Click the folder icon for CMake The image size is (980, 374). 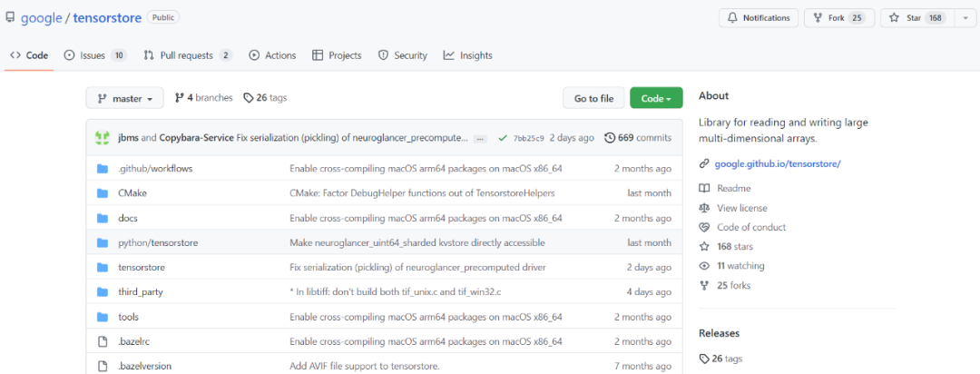tap(103, 193)
